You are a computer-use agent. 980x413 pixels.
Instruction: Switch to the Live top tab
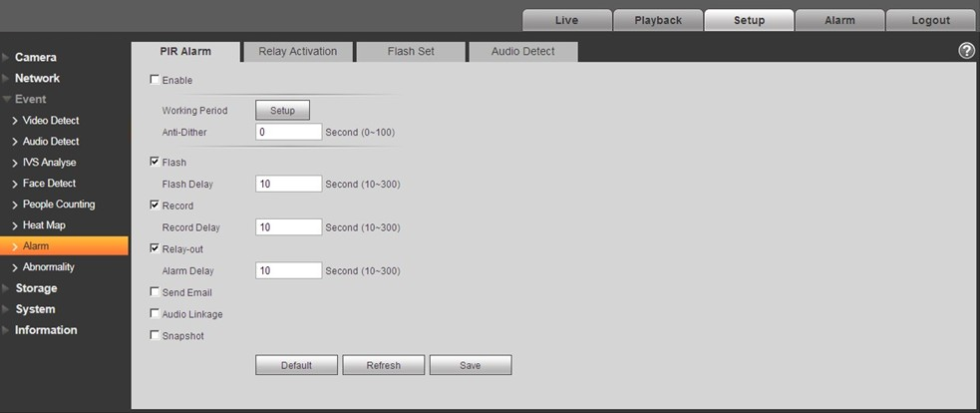pyautogui.click(x=567, y=20)
